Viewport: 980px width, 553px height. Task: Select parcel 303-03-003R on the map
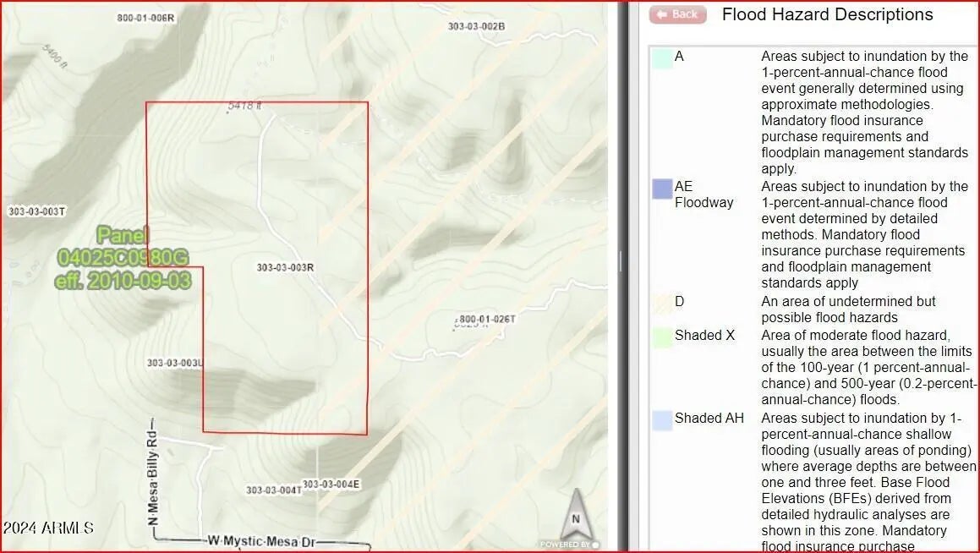[285, 267]
